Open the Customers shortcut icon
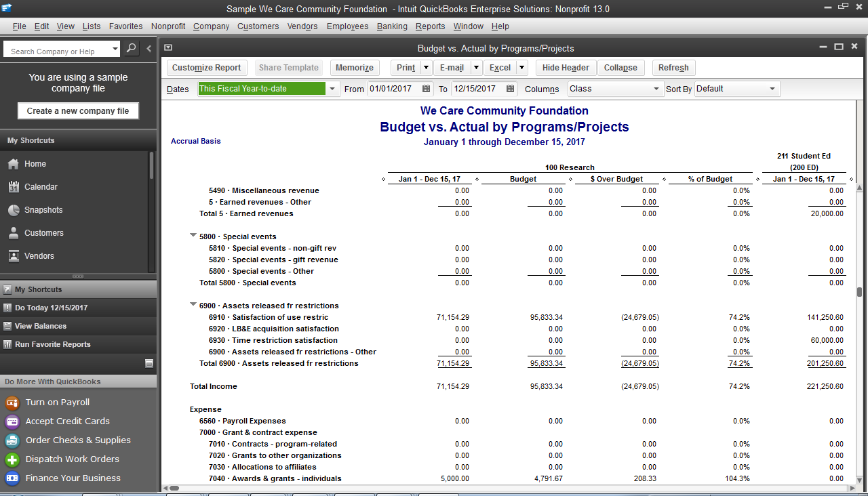Screen dimensions: 868x496 click(13, 233)
